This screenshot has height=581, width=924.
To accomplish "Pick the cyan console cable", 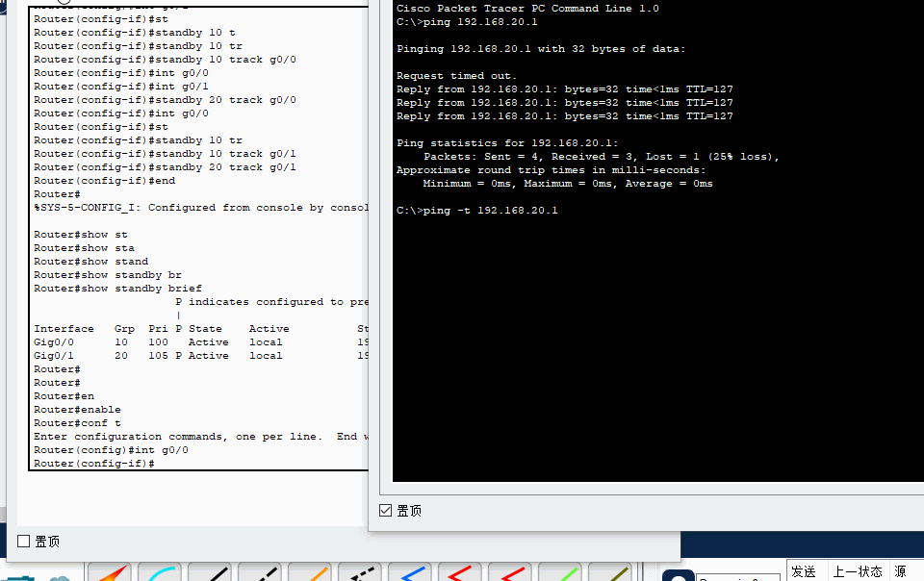I will 159,573.
